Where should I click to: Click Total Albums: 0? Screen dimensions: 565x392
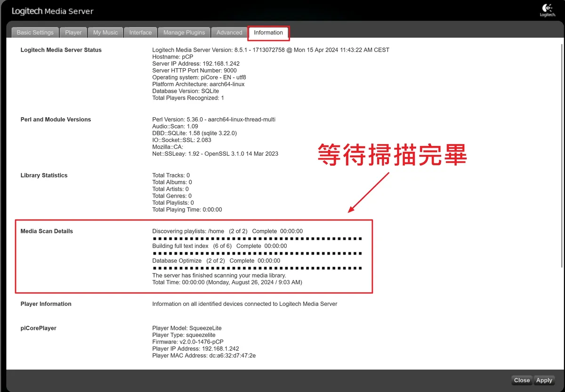click(172, 182)
